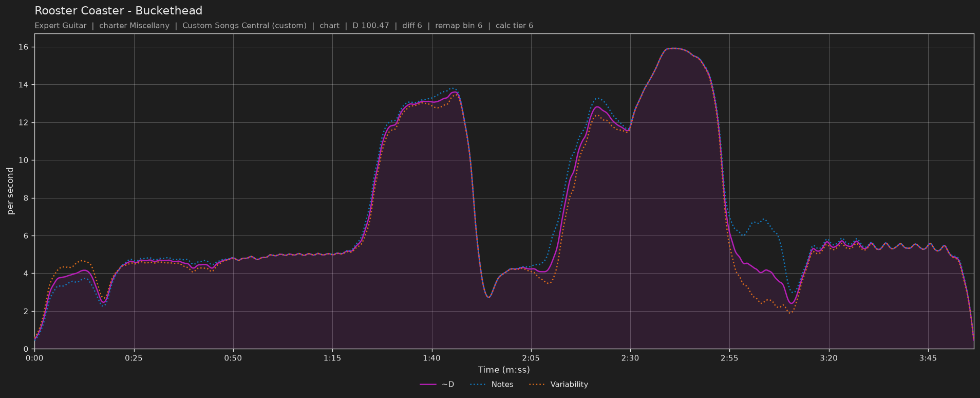Click "Expert Guitar" in the subtitle
Image resolution: width=980 pixels, height=398 pixels.
coord(61,26)
